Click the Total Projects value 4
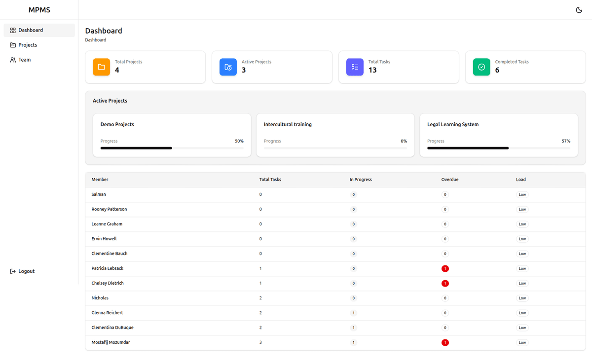Image resolution: width=592 pixels, height=364 pixels. pyautogui.click(x=117, y=70)
